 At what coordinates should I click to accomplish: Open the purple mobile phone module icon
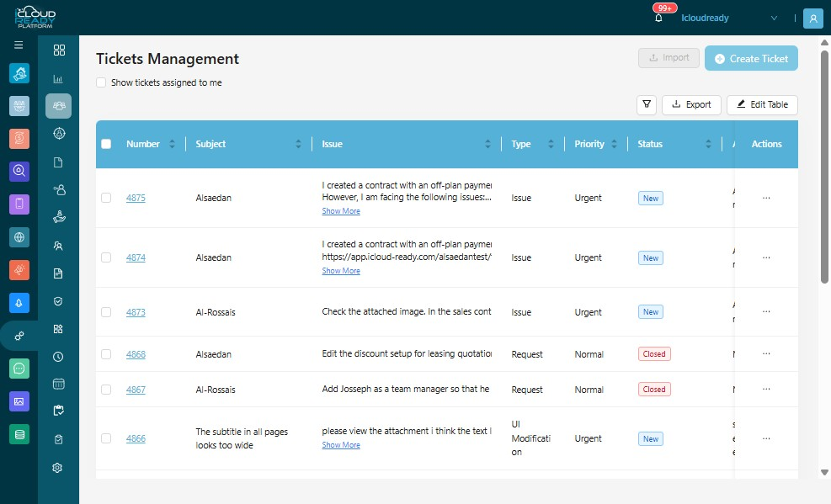[19, 204]
